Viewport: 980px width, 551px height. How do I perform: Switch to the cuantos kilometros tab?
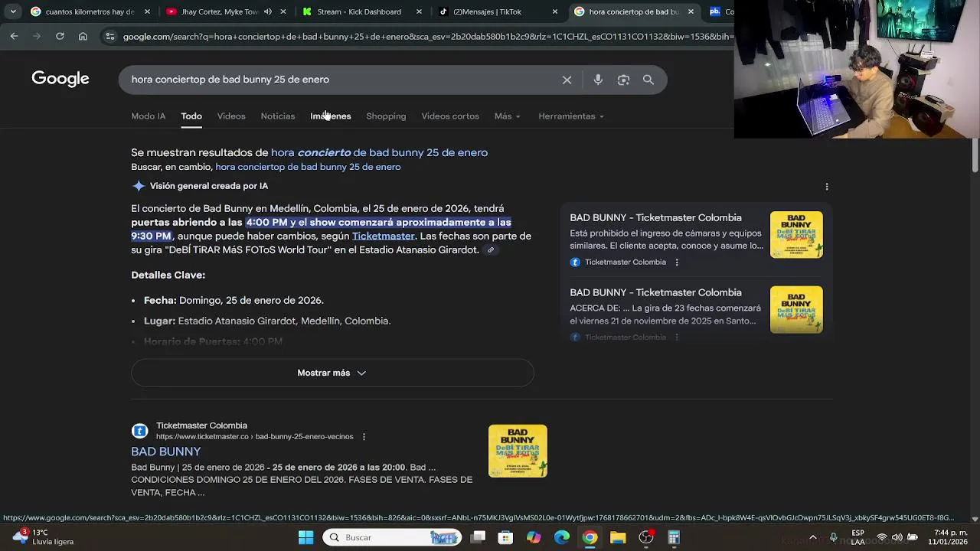pyautogui.click(x=90, y=11)
